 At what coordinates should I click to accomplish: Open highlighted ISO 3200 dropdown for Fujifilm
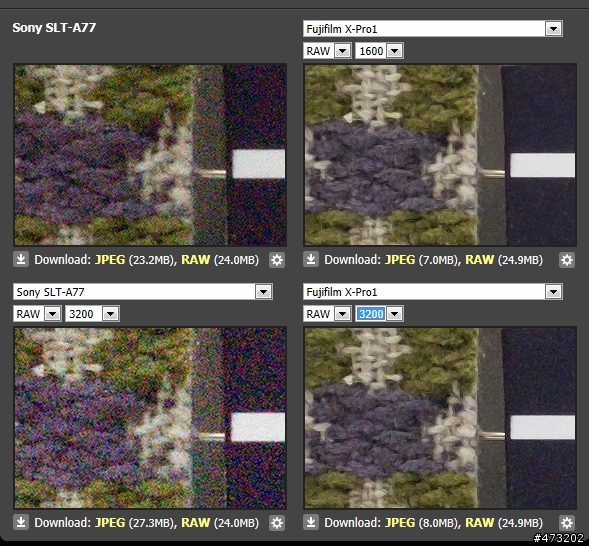pos(379,314)
